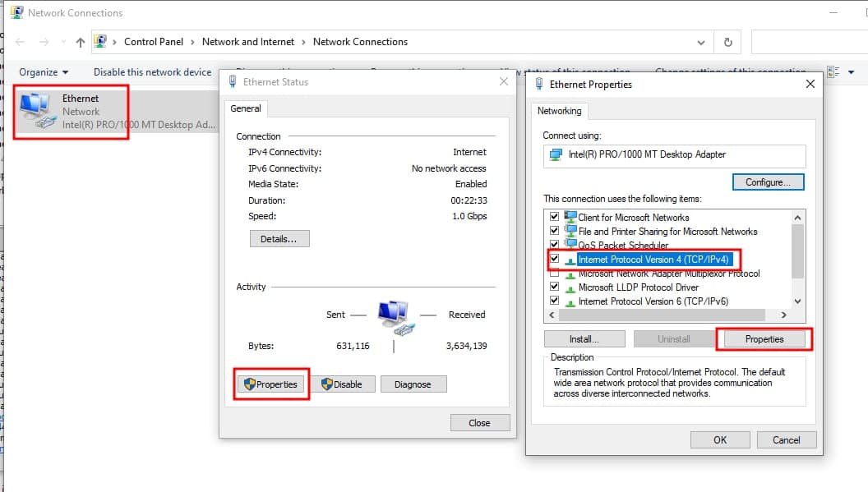Click the Intel PRO/1000 adapter icon

(x=556, y=154)
